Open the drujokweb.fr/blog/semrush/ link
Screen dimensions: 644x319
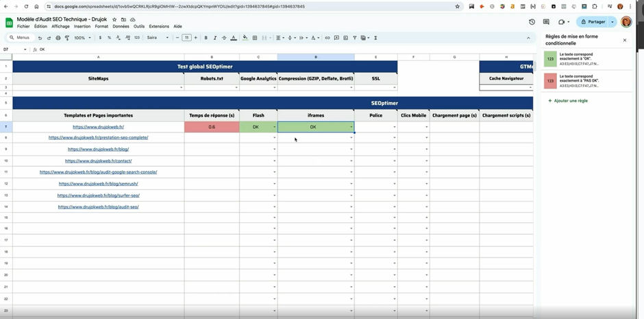click(98, 184)
